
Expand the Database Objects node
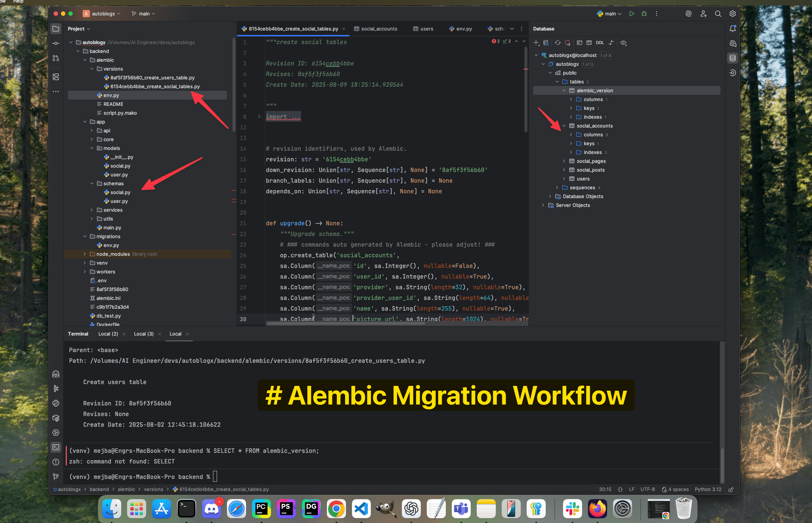pyautogui.click(x=550, y=197)
